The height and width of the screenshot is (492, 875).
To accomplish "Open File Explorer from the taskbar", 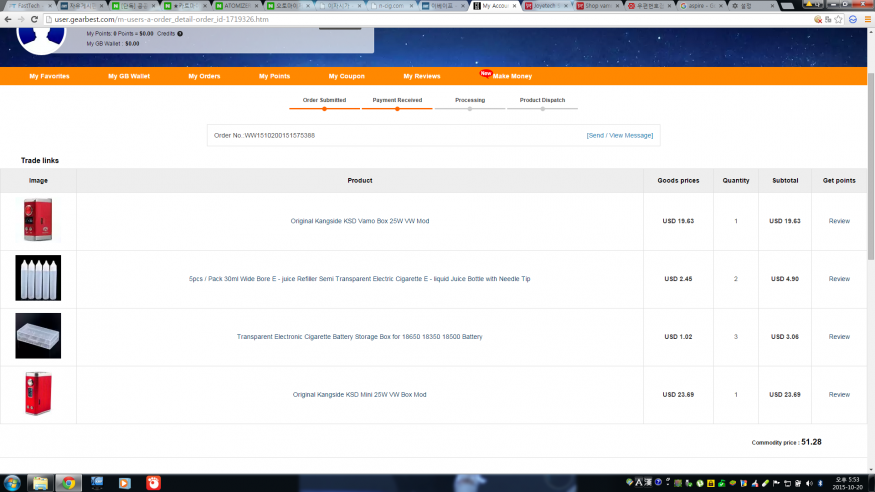I will [x=40, y=483].
